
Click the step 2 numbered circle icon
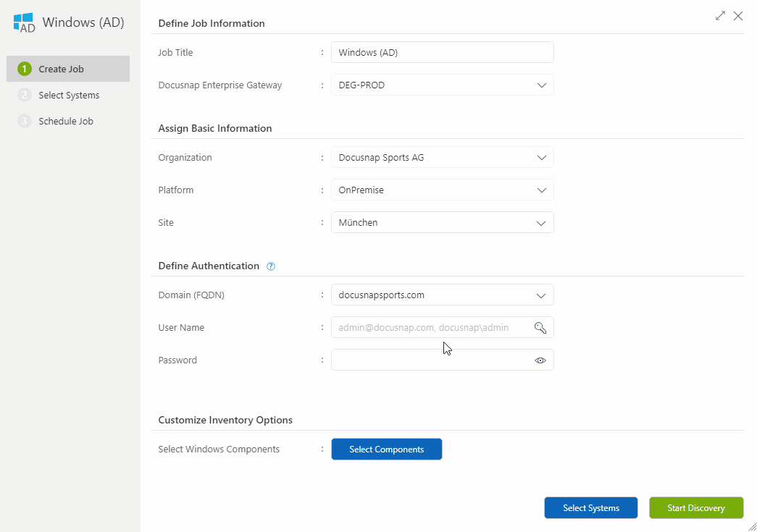[22, 95]
